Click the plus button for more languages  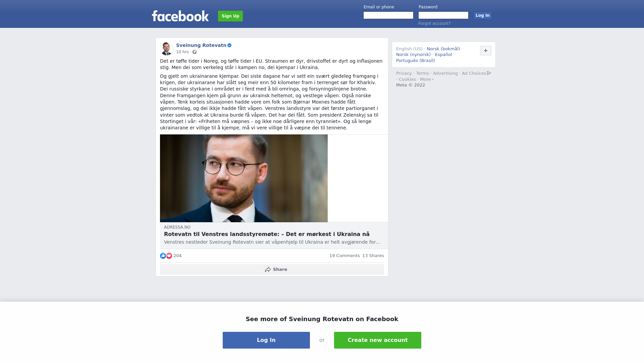(486, 51)
